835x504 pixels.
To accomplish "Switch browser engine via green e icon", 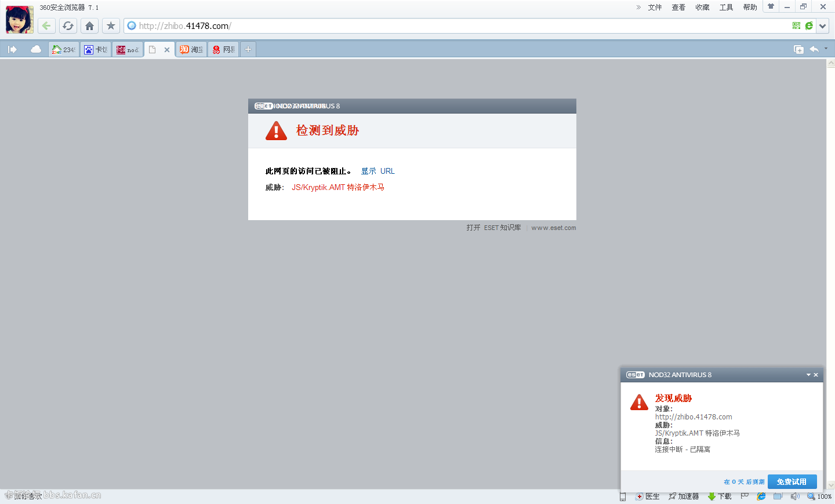I will pyautogui.click(x=809, y=25).
